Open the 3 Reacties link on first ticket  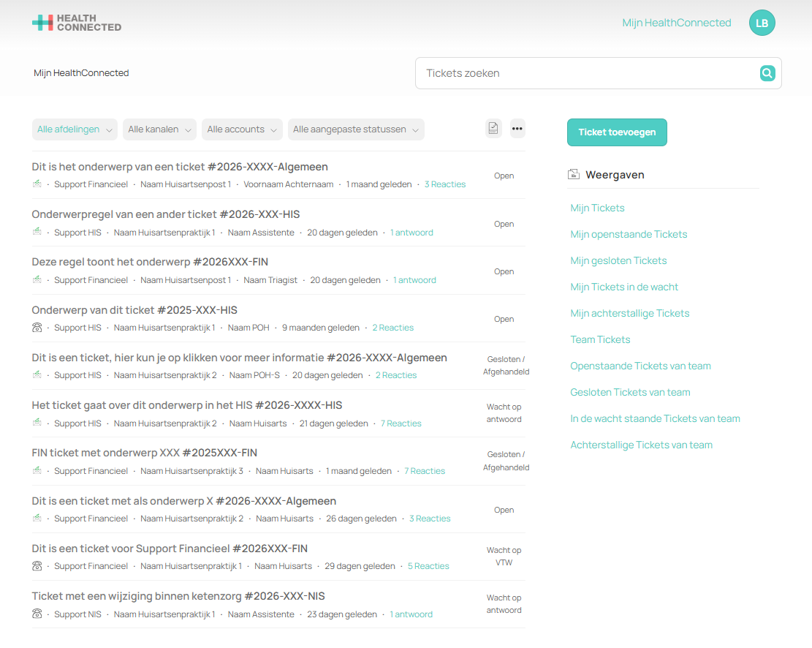point(445,184)
